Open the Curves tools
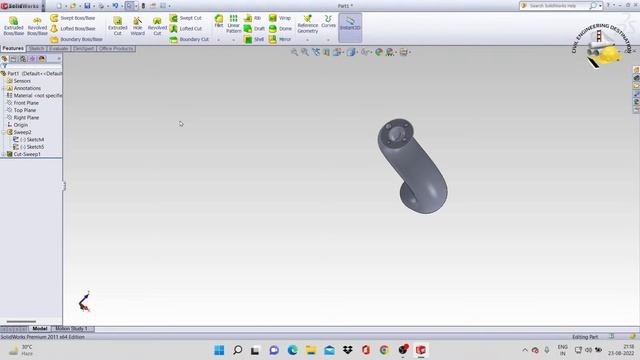This screenshot has width=640, height=360. (328, 21)
